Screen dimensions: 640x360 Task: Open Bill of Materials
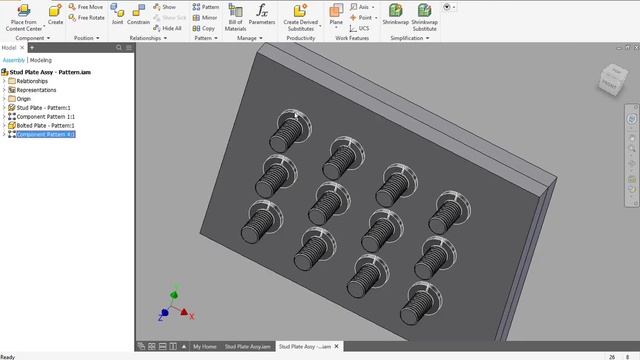coord(236,17)
